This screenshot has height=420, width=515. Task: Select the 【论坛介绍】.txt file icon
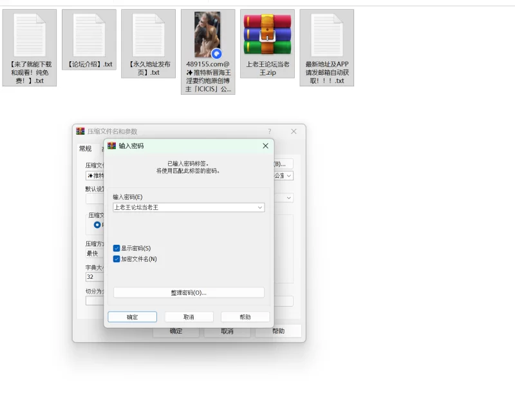(x=89, y=35)
